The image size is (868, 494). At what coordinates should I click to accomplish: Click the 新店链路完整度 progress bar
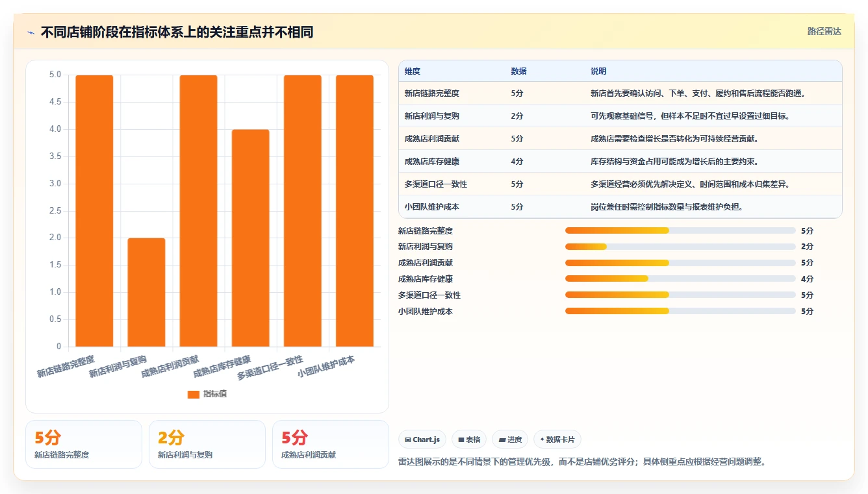click(680, 230)
